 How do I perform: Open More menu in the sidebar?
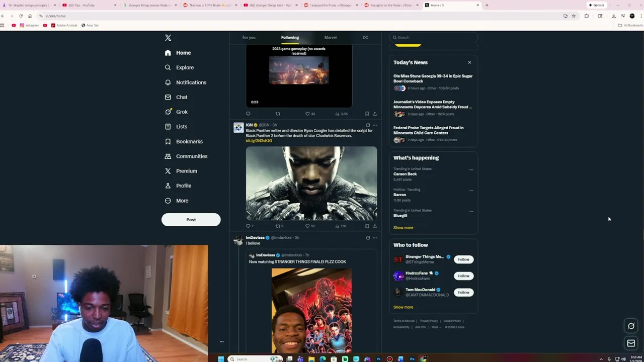(x=176, y=201)
